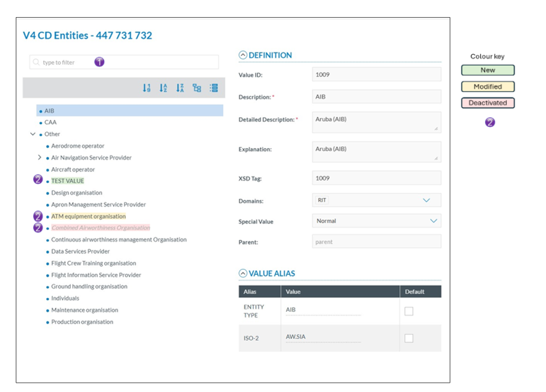Tick the Default checkbox for ENTITY TYPE alias
Screen dimensions: 546x392
pyautogui.click(x=409, y=311)
